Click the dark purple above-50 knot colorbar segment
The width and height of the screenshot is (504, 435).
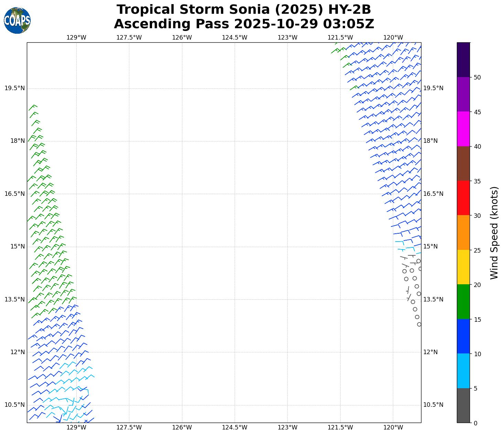(463, 60)
